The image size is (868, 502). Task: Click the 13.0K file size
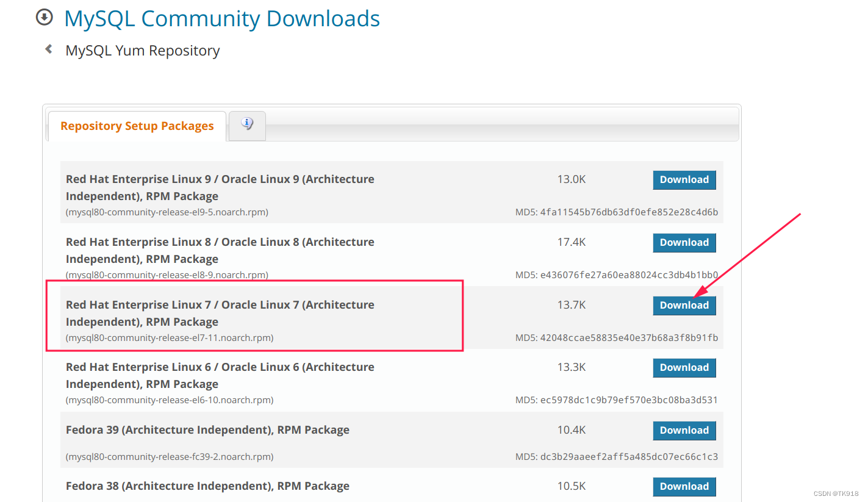(572, 180)
